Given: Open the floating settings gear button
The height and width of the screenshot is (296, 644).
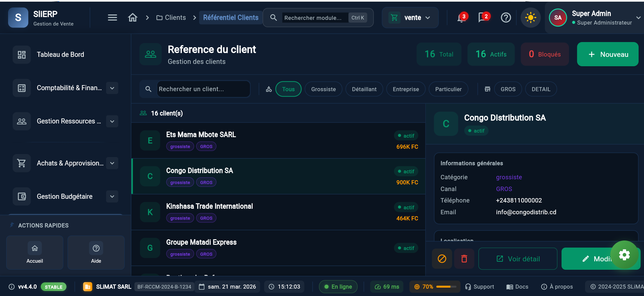Looking at the screenshot, I should click(624, 255).
